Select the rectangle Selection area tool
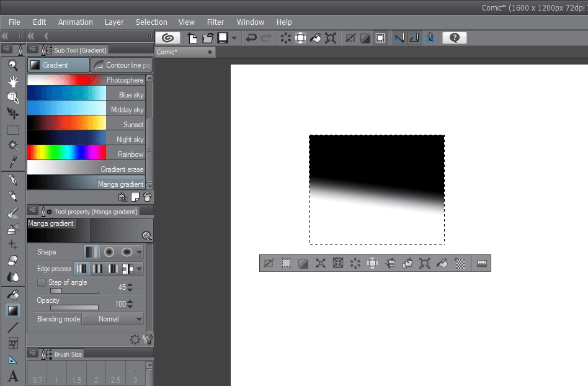 coord(13,130)
